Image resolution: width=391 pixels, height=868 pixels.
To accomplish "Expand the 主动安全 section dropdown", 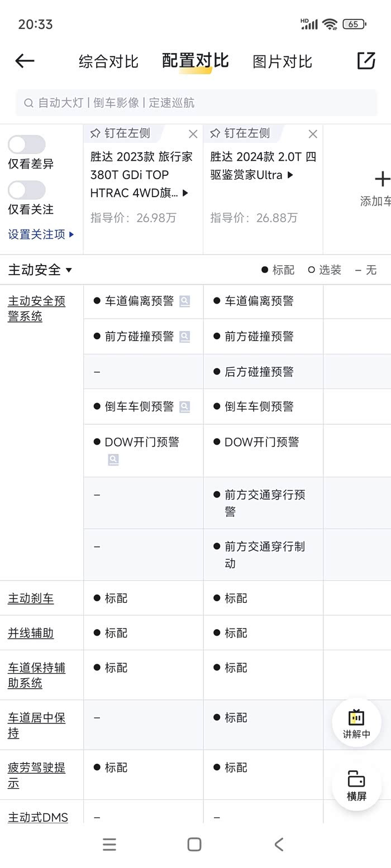I will click(69, 270).
